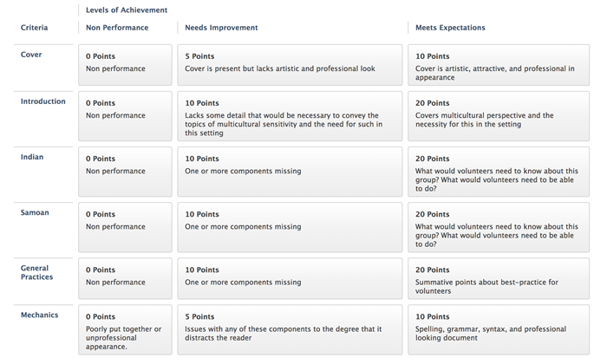
Task: Pick Samoan 10 Points components missing cell
Action: pos(290,228)
